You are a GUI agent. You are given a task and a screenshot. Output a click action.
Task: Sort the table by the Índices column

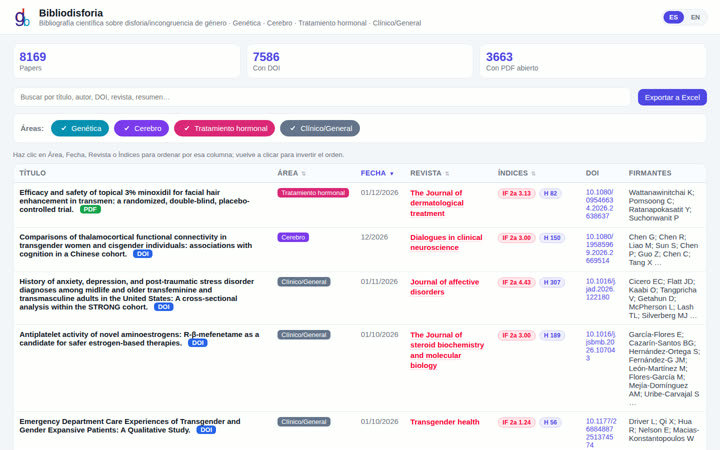(x=516, y=173)
